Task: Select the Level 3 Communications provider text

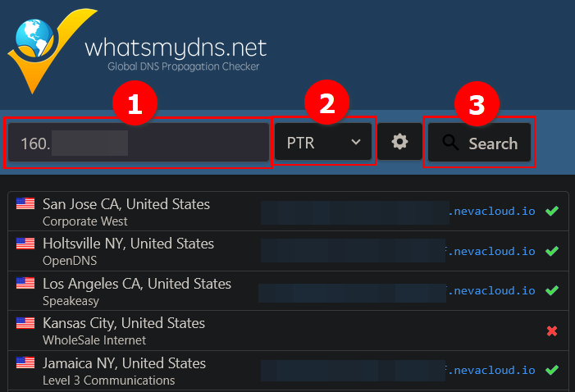Action: point(108,381)
